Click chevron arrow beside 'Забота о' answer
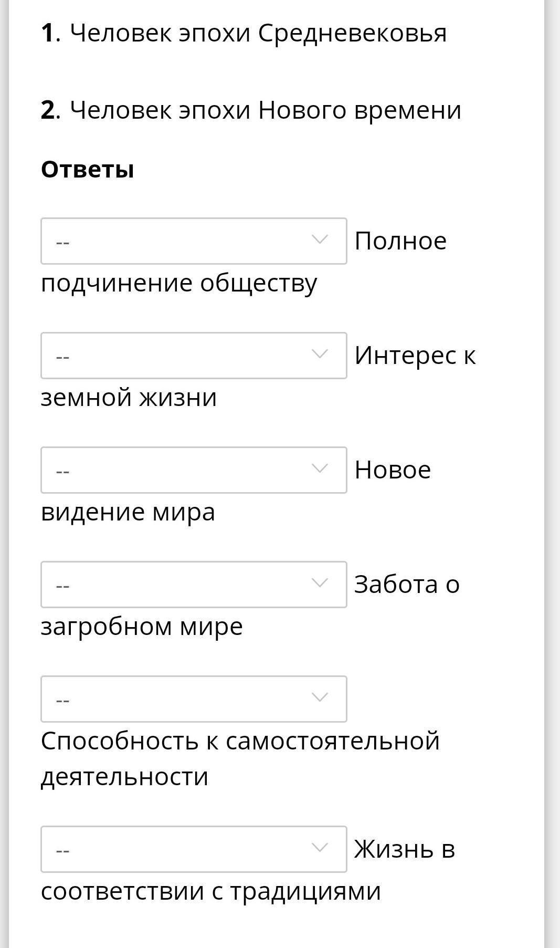The height and width of the screenshot is (948, 560). click(x=320, y=583)
